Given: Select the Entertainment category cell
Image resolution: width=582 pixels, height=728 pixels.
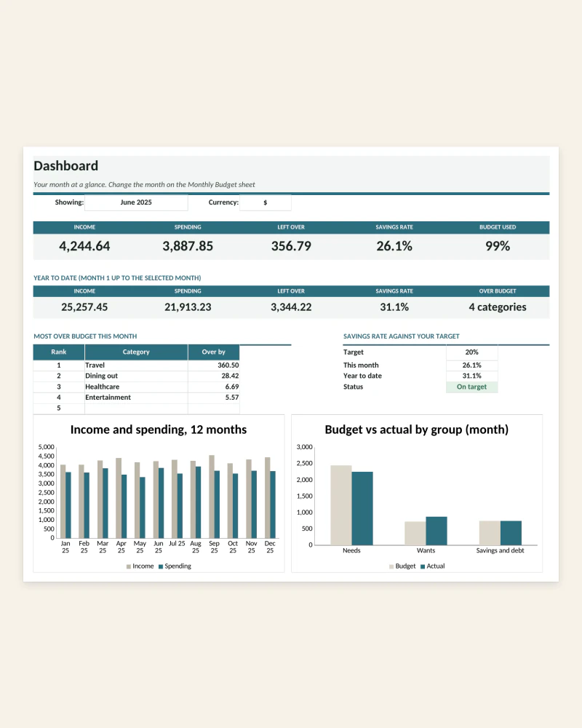Looking at the screenshot, I should [136, 397].
